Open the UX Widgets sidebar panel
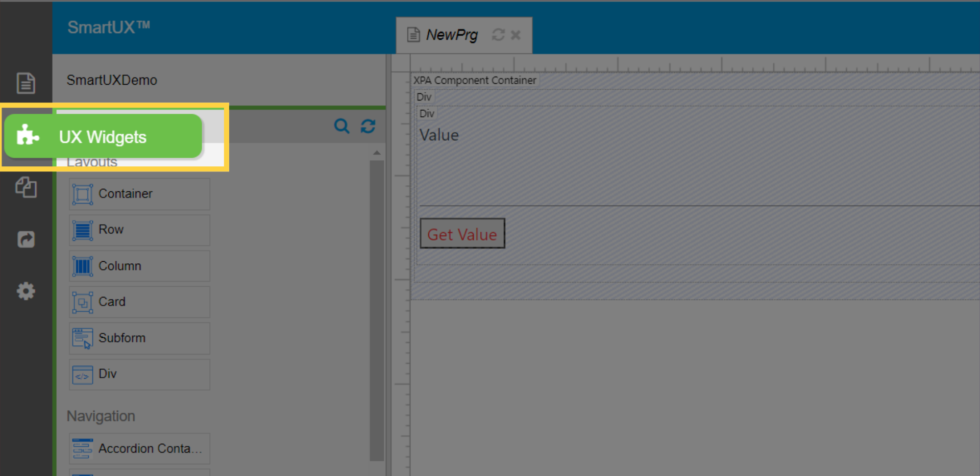This screenshot has width=980, height=476. [x=102, y=137]
